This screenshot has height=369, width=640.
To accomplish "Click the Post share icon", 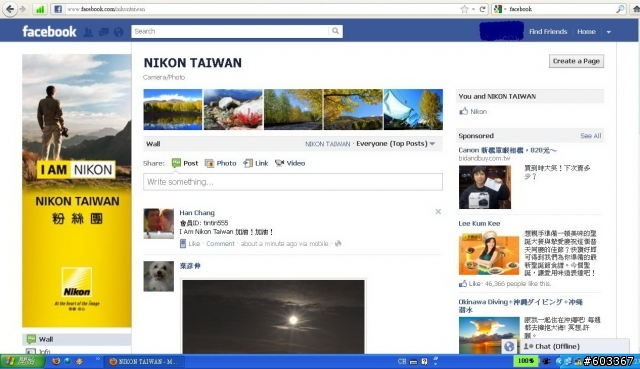I will coord(176,163).
